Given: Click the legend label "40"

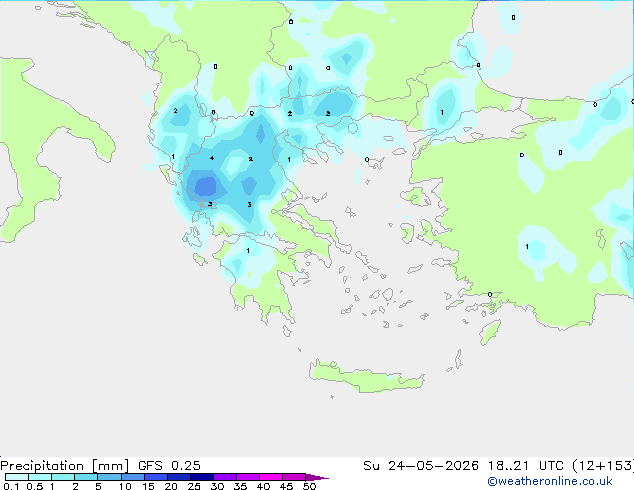Looking at the screenshot, I should [x=263, y=486].
